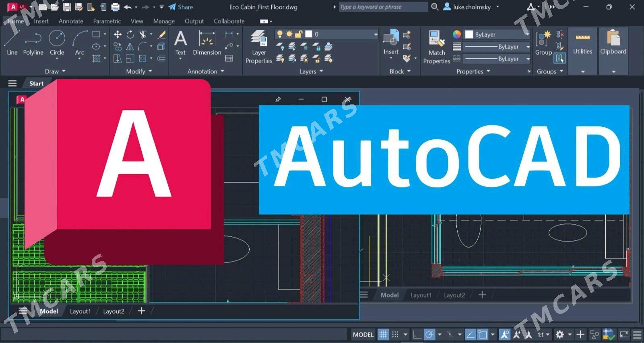
Task: Expand the Properties panel dropdown
Action: 473,71
